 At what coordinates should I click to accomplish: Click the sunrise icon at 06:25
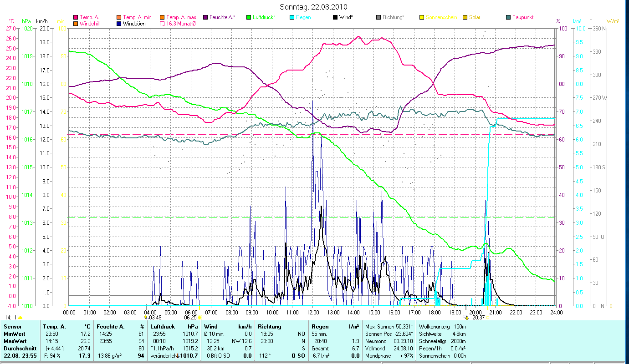pyautogui.click(x=199, y=318)
